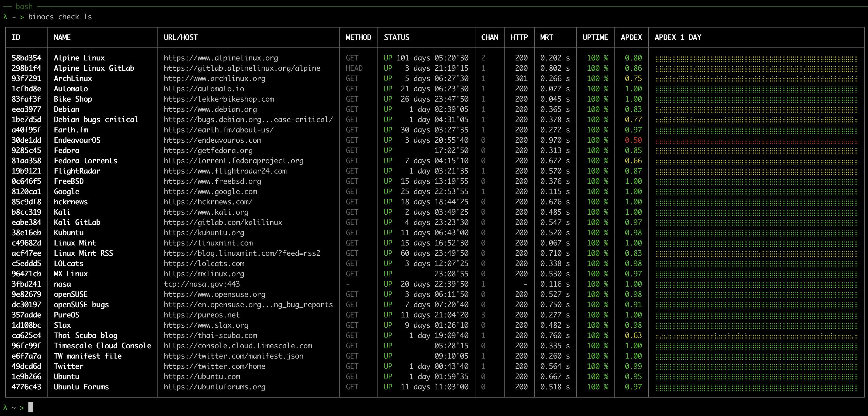This screenshot has height=416, width=868.
Task: Select the Timescale Cloud Console name
Action: coord(102,346)
